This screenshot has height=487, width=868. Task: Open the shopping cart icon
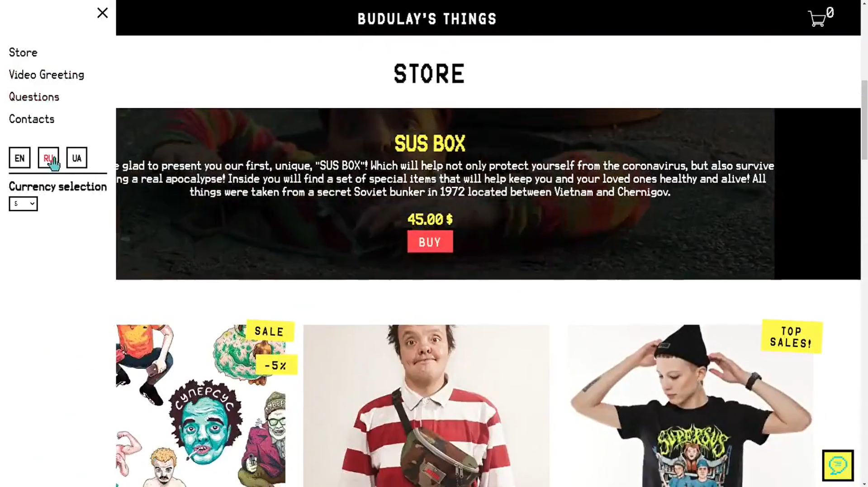820,18
